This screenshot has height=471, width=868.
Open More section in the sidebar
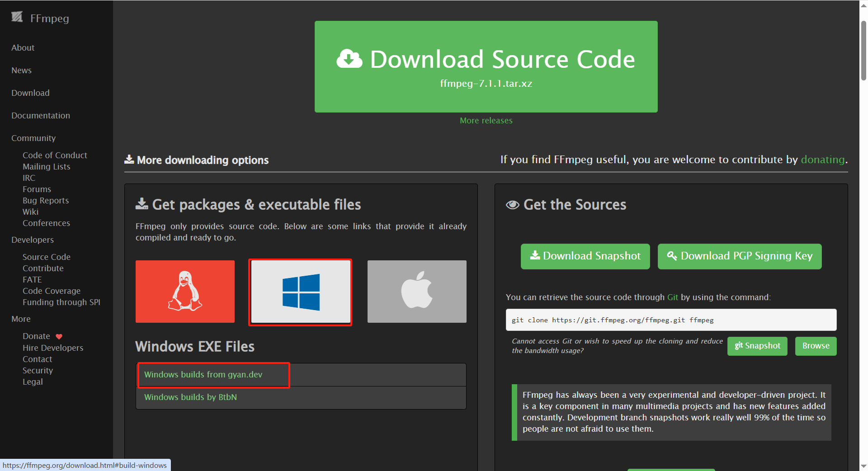(21, 319)
